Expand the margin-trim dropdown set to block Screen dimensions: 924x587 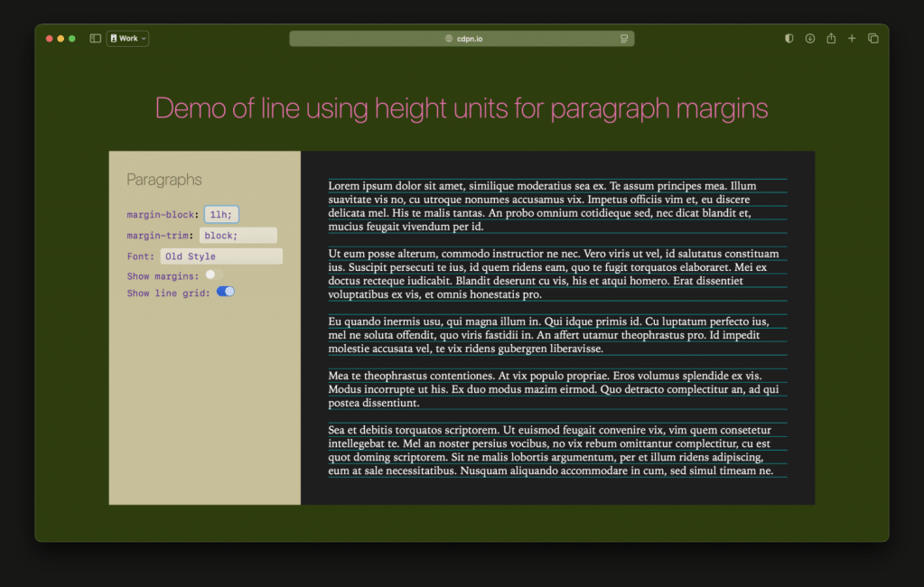(238, 236)
